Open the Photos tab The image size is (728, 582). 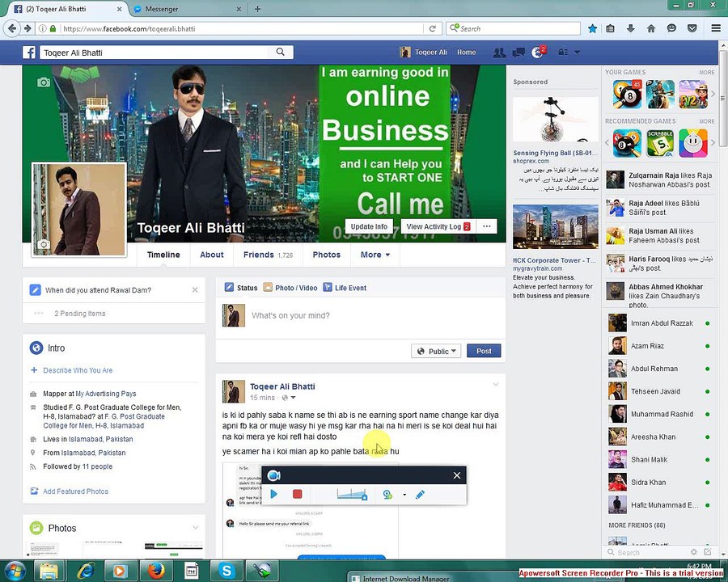[x=327, y=255]
